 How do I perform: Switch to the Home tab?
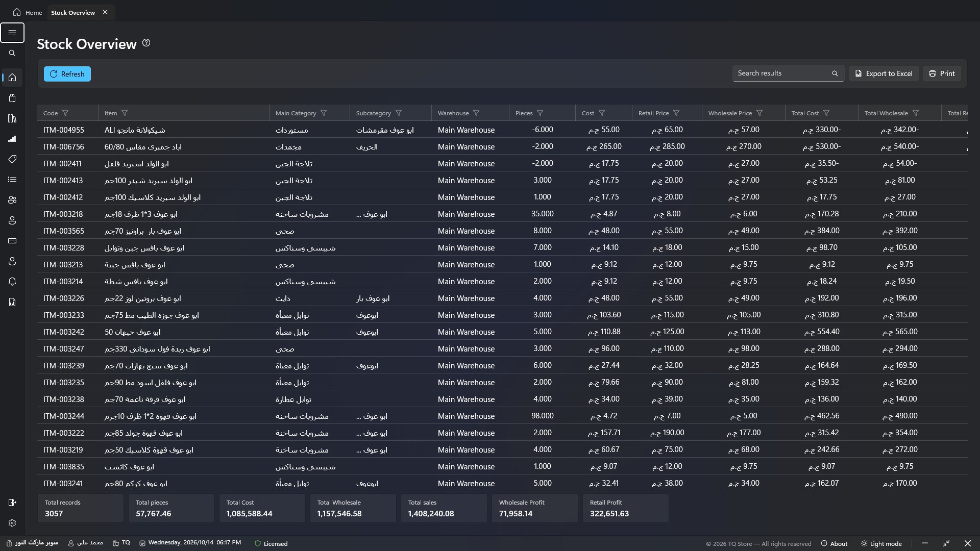(x=28, y=12)
